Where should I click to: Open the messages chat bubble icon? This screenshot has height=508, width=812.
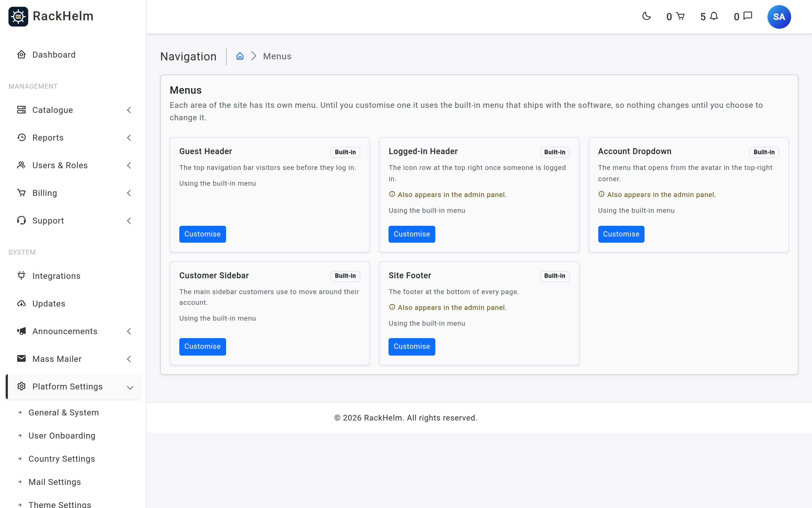tap(748, 16)
